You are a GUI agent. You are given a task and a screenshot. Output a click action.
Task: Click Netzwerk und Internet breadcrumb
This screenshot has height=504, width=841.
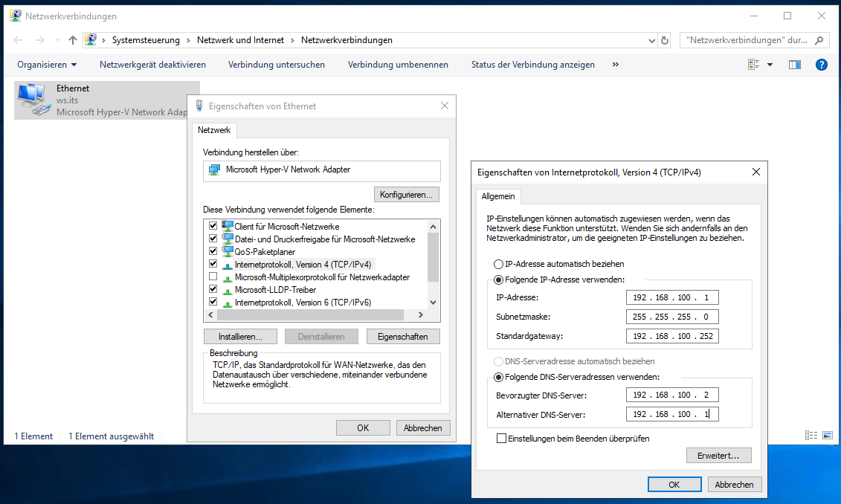pos(240,40)
